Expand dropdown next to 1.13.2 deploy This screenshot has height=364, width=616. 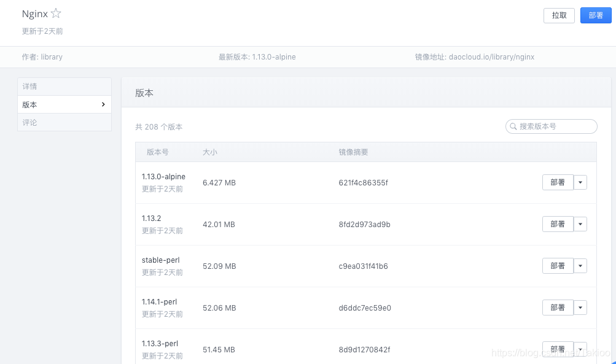(x=580, y=224)
